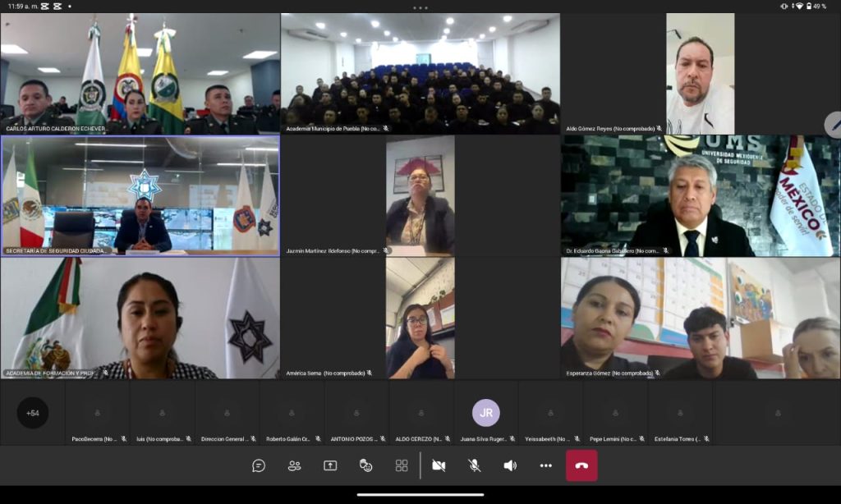Viewport: 841px width, 504px height.
Task: Toggle the speaker audio output
Action: point(510,465)
